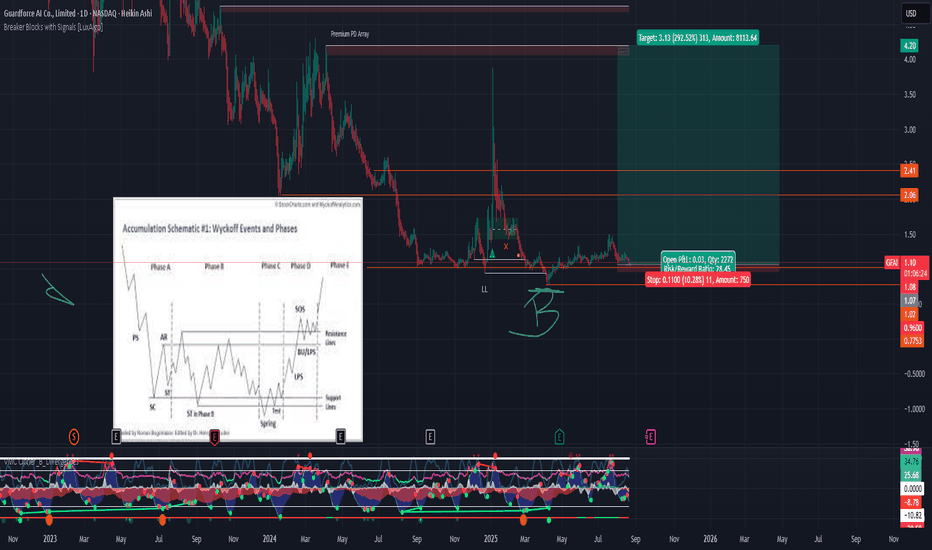Screen dimensions: 932x550
Task: Click the Guardforce AI Co., Limited symbol title
Action: [78, 13]
